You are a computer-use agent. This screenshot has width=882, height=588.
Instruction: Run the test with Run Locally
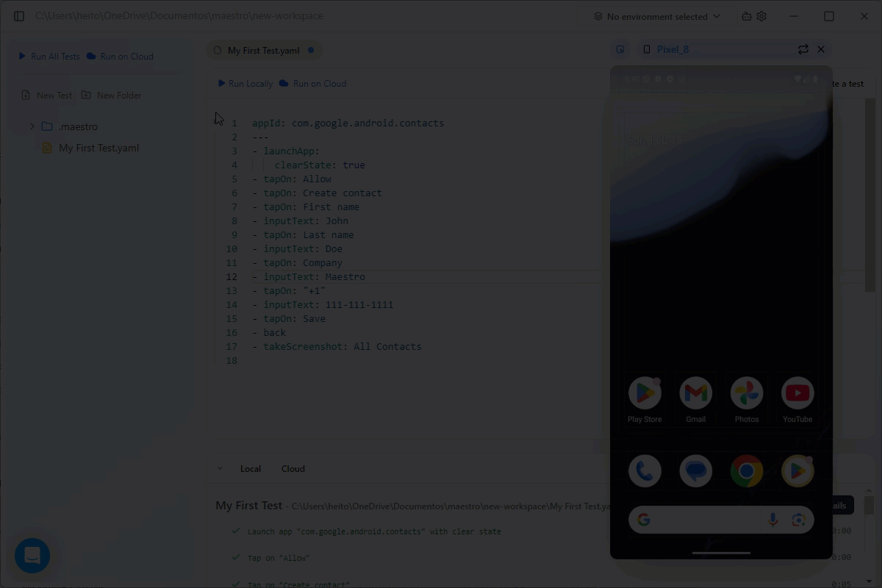coord(245,84)
